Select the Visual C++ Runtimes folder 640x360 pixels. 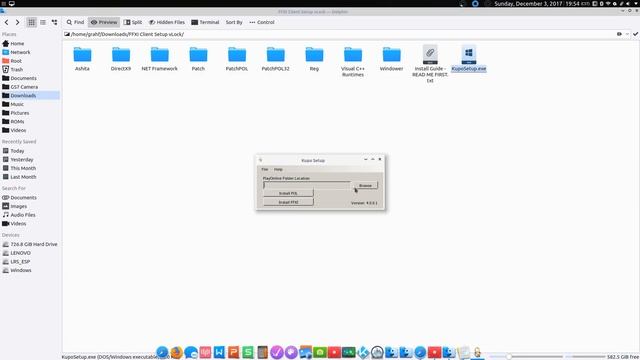point(353,61)
